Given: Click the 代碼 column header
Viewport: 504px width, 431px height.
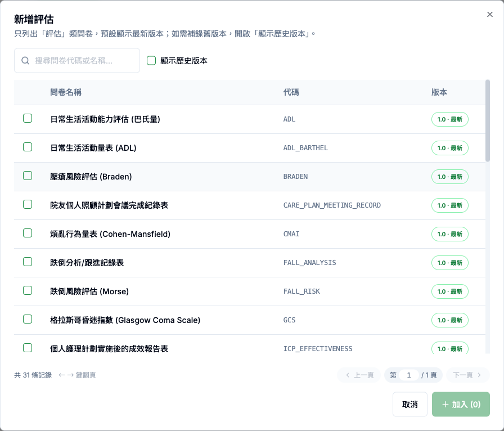Looking at the screenshot, I should click(x=291, y=92).
